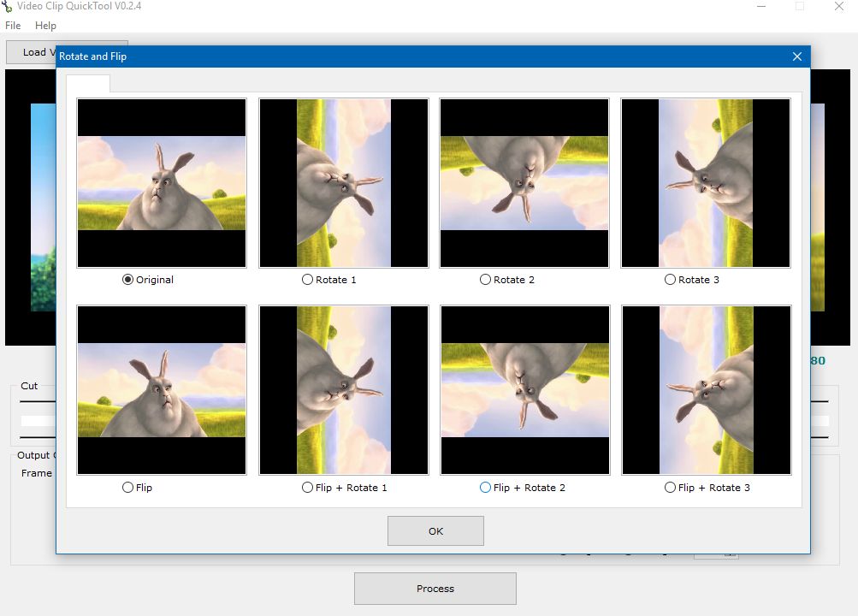Pick the Rotate 3 option
Image resolution: width=858 pixels, height=616 pixels.
click(x=692, y=280)
